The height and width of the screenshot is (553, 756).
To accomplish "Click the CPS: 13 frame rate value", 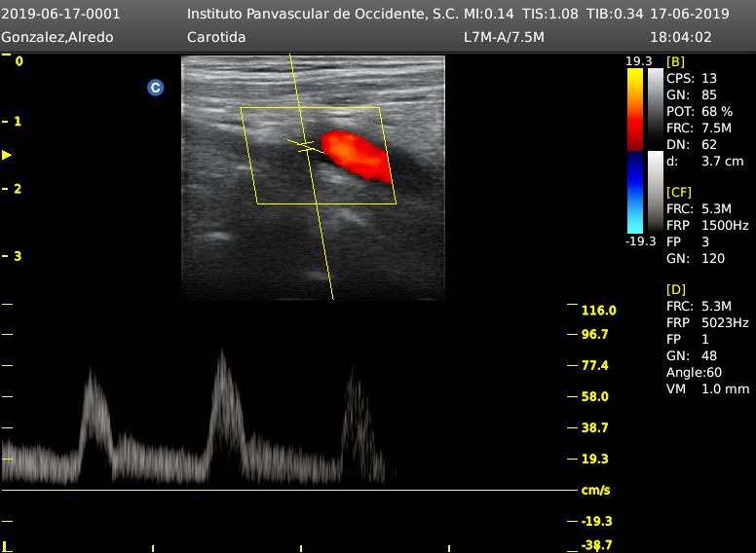I will click(x=692, y=78).
